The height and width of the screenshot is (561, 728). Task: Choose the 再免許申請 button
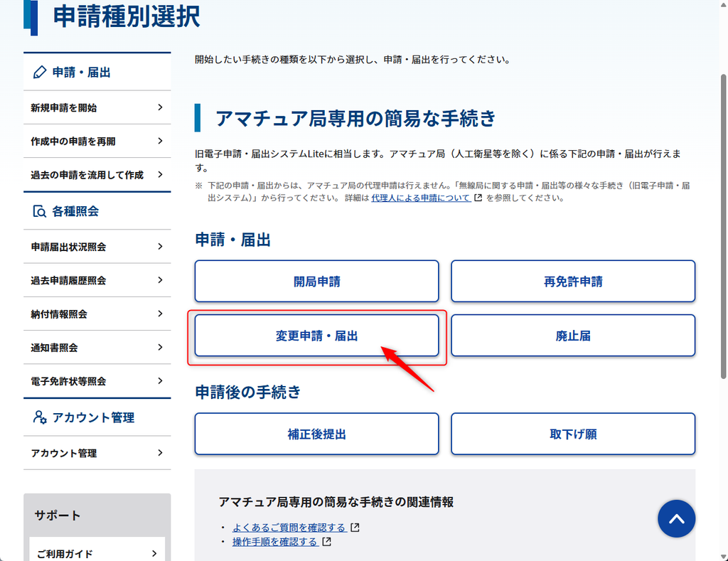(573, 282)
